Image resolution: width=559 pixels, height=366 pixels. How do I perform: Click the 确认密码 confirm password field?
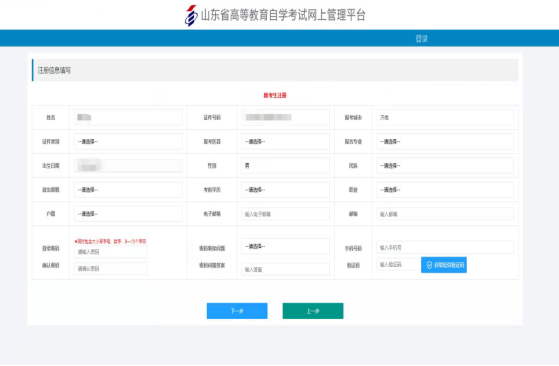click(111, 268)
